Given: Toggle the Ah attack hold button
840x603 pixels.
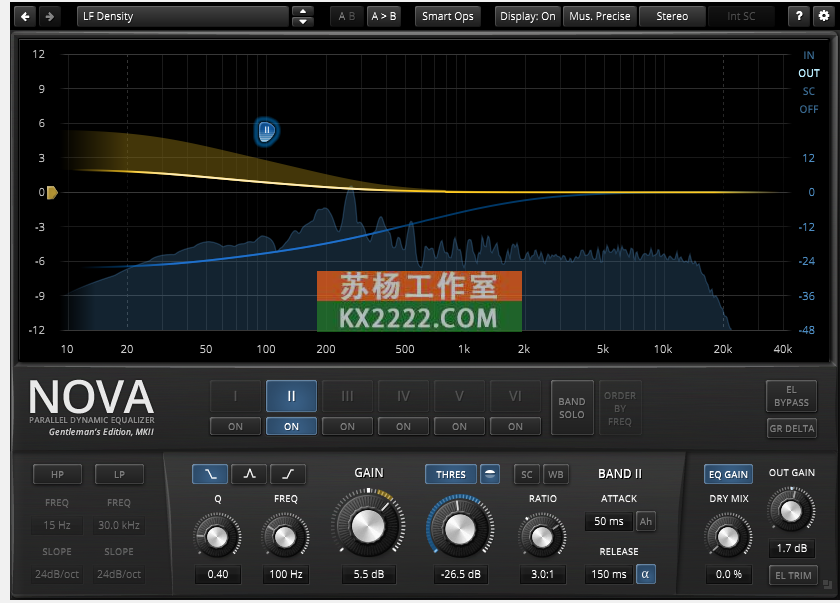Looking at the screenshot, I should (x=646, y=521).
